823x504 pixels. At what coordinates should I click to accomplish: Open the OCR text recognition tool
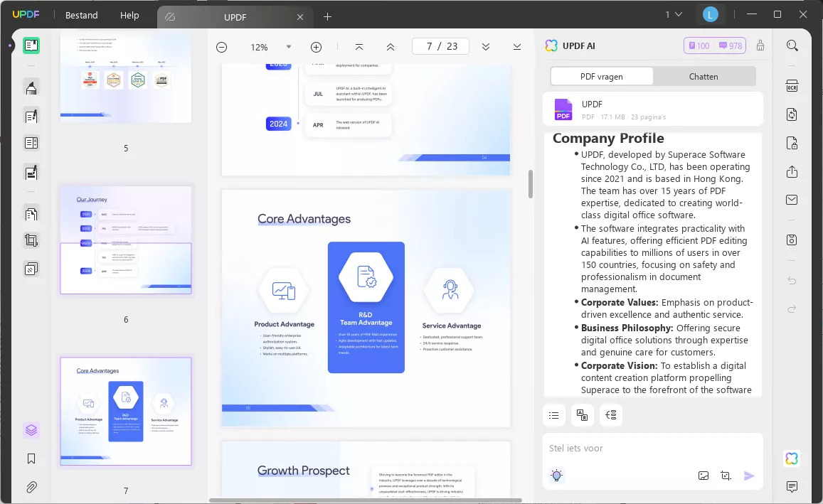click(x=792, y=86)
